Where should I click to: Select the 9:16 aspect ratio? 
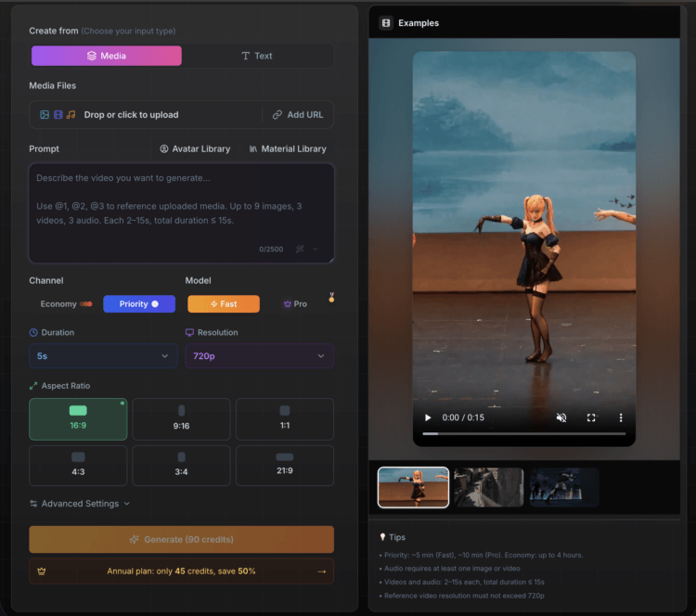coord(181,419)
